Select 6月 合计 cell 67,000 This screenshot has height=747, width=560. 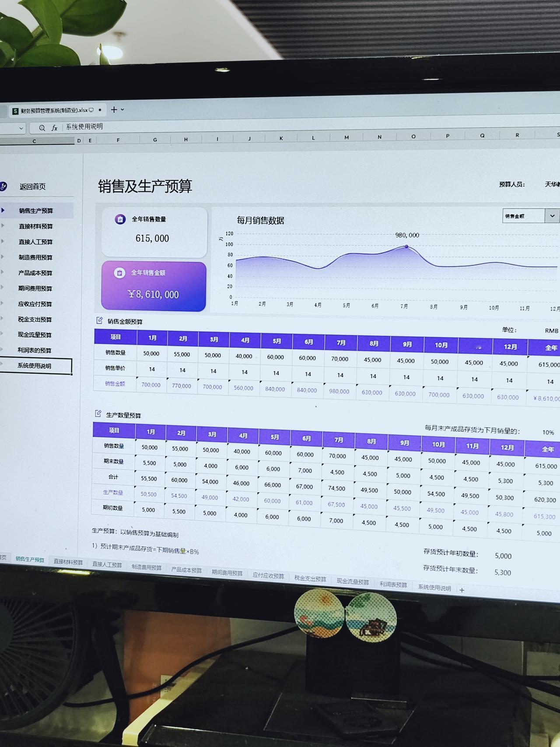point(304,486)
